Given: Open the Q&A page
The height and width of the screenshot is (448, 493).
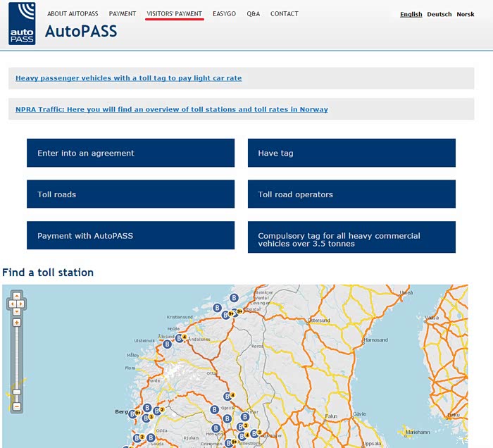Looking at the screenshot, I should (254, 14).
